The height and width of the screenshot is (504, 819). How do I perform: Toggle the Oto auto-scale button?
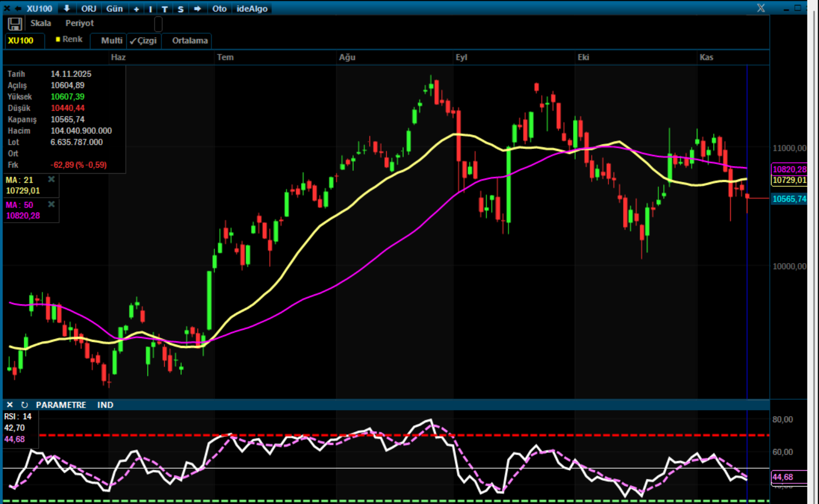coord(219,9)
